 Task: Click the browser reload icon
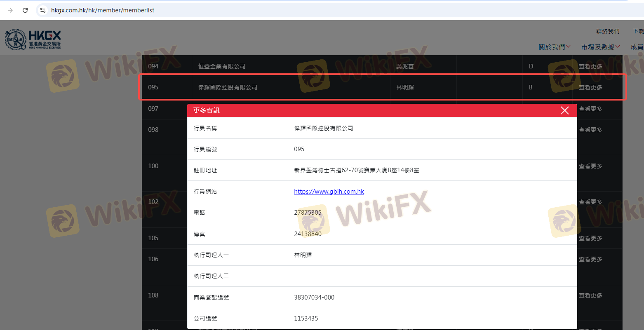coord(25,10)
